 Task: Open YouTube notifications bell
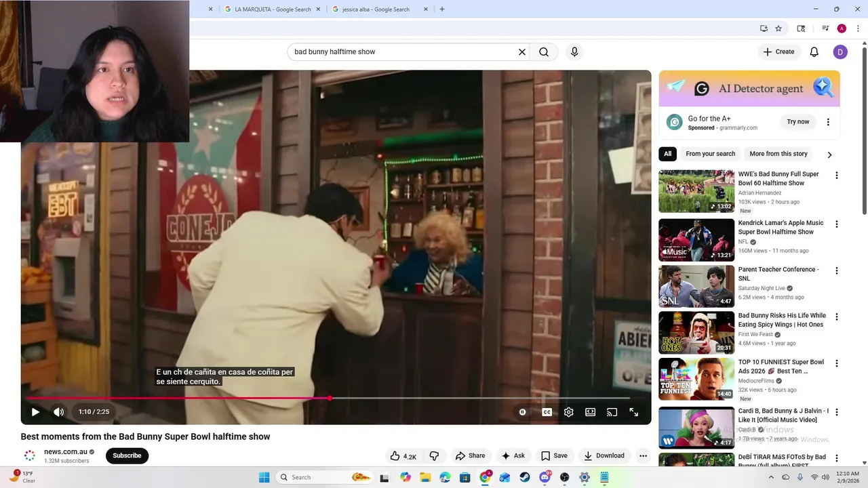coord(814,52)
